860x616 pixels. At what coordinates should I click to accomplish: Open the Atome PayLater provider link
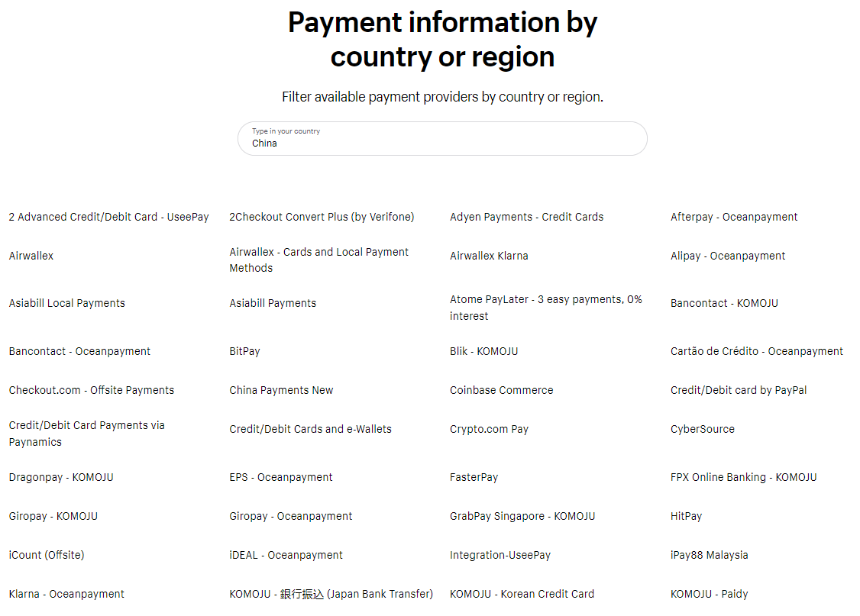545,300
